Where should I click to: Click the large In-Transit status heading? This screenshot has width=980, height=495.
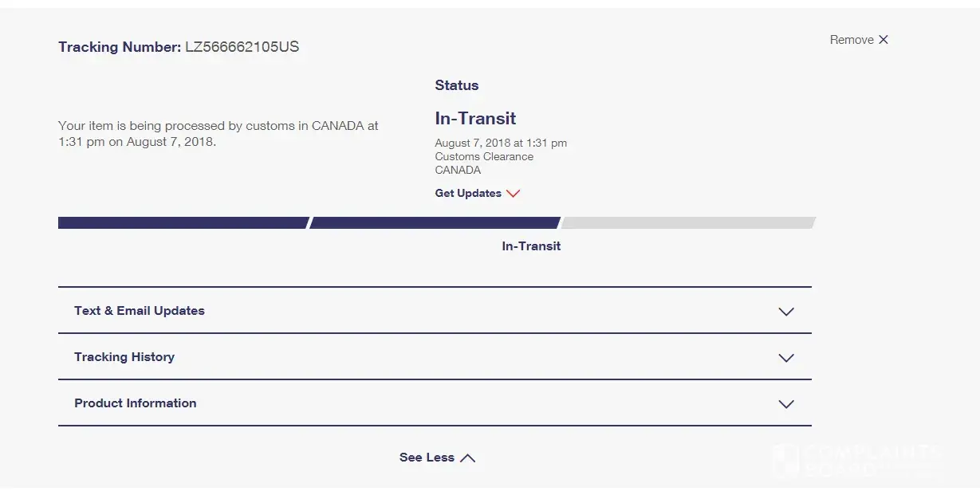(x=475, y=119)
